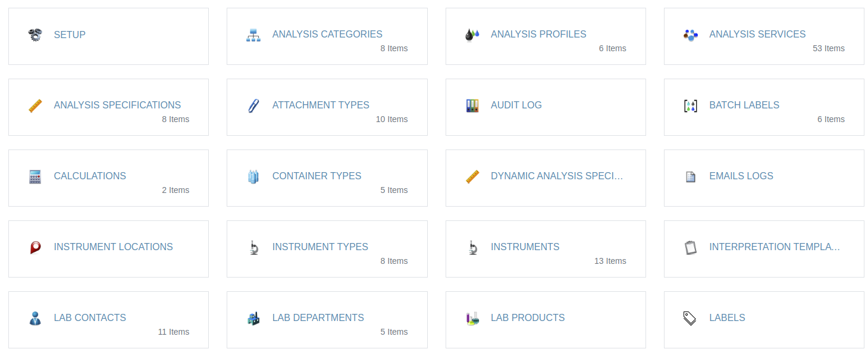Image resolution: width=868 pixels, height=352 pixels.
Task: Open the Lab Products page
Action: (x=528, y=317)
